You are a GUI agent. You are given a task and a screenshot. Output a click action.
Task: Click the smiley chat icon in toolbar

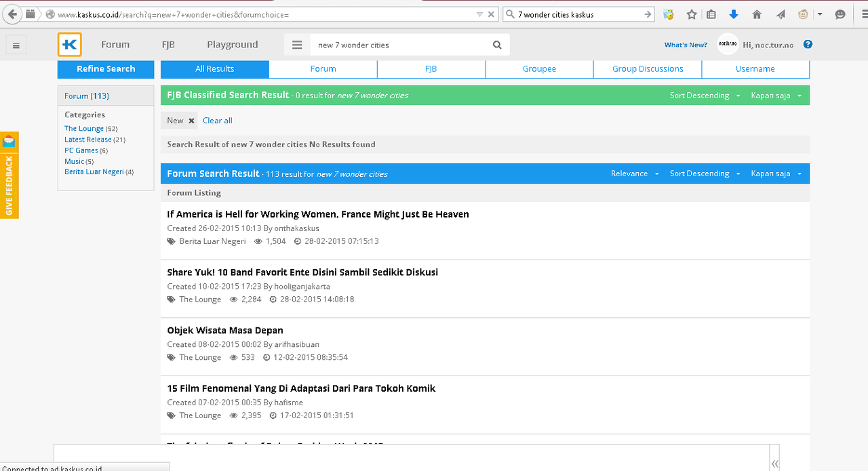pyautogui.click(x=840, y=14)
